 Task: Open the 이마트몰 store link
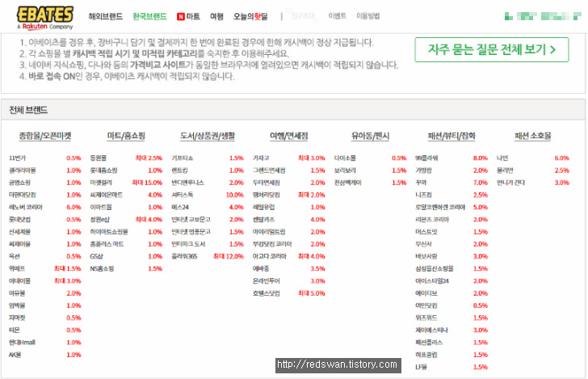pyautogui.click(x=101, y=207)
